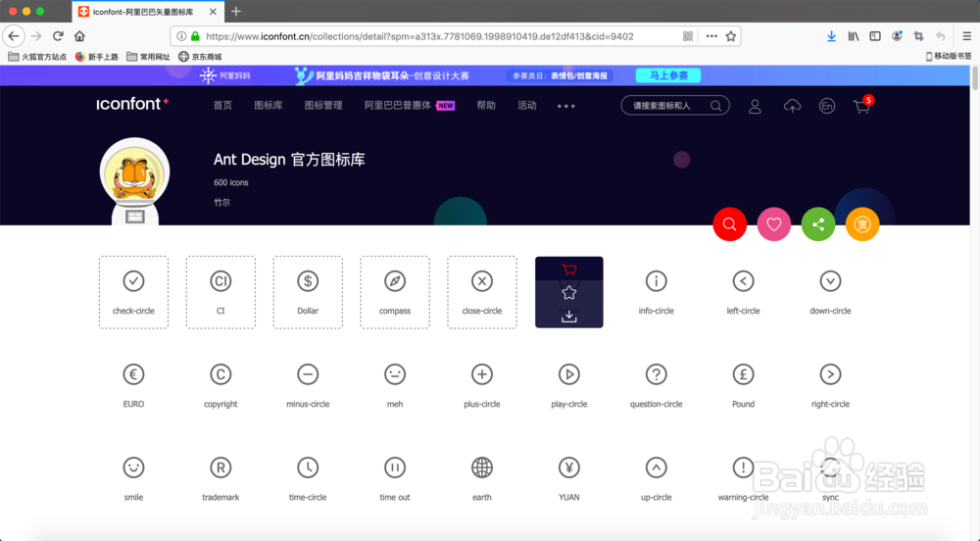Open the 常用网址 bookmarks folder

tap(149, 57)
